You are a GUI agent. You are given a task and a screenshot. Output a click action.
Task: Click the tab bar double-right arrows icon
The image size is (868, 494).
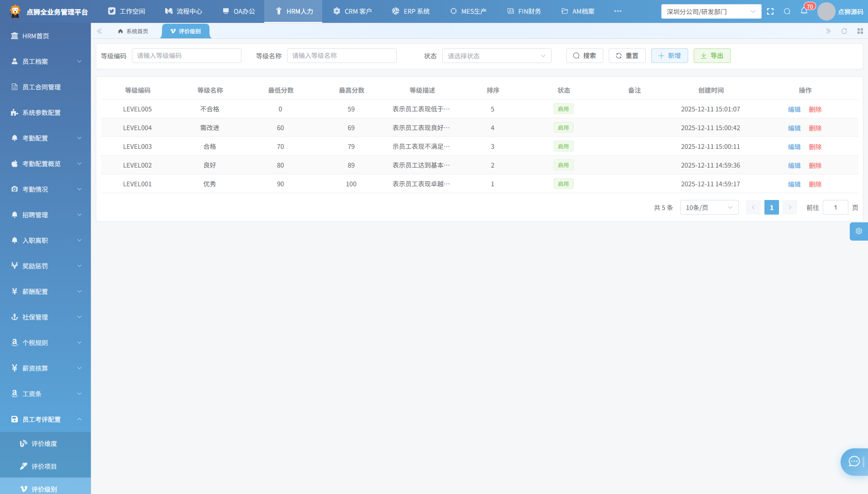[x=828, y=31]
